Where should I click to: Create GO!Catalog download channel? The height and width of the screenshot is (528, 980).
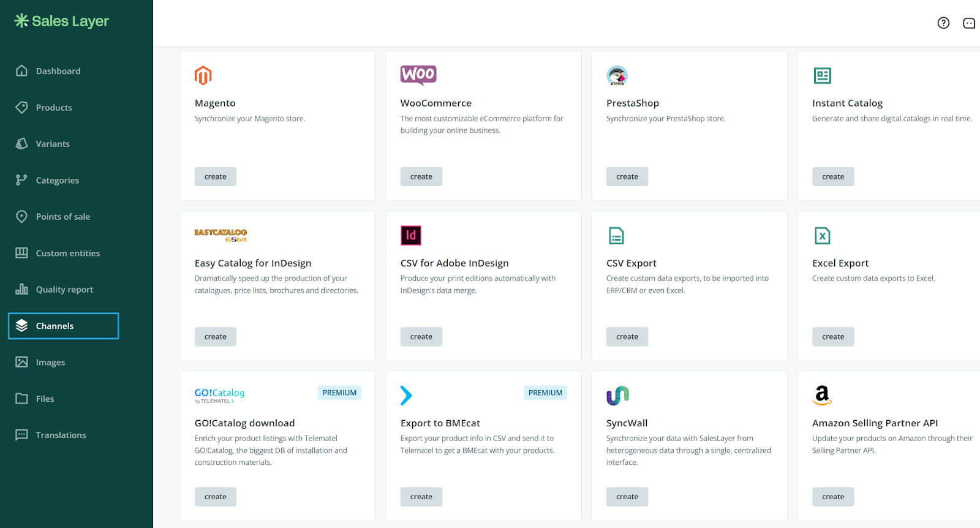(x=216, y=497)
